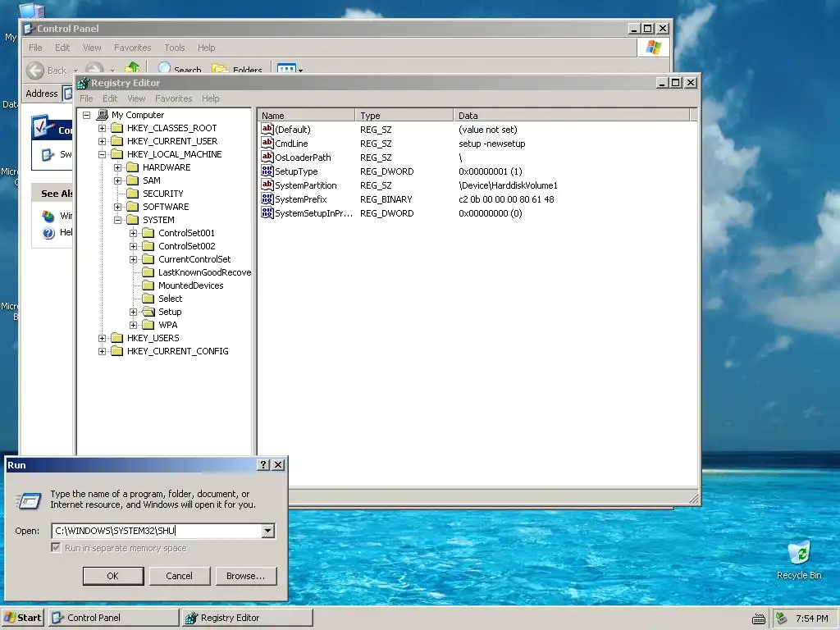Click the Run dialog help question mark

pyautogui.click(x=263, y=465)
